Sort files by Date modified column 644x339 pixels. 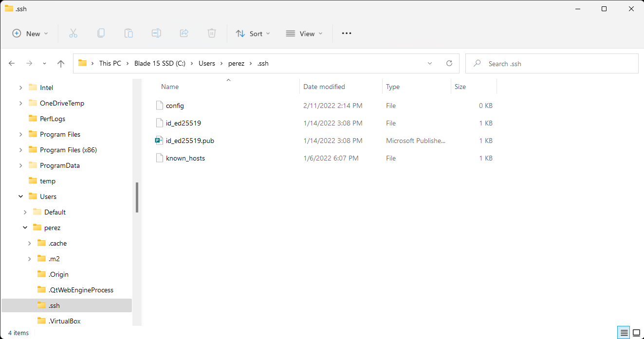[324, 87]
